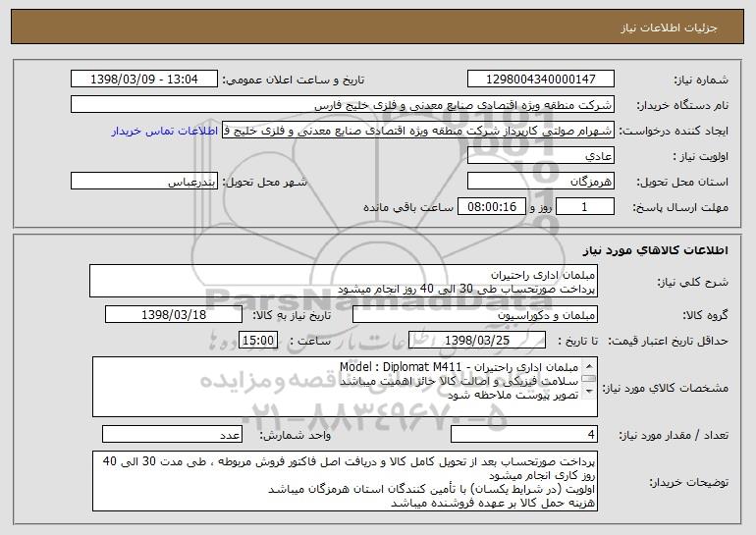Click the text ساعت باقی مانده
The width and height of the screenshot is (756, 535).
(407, 207)
